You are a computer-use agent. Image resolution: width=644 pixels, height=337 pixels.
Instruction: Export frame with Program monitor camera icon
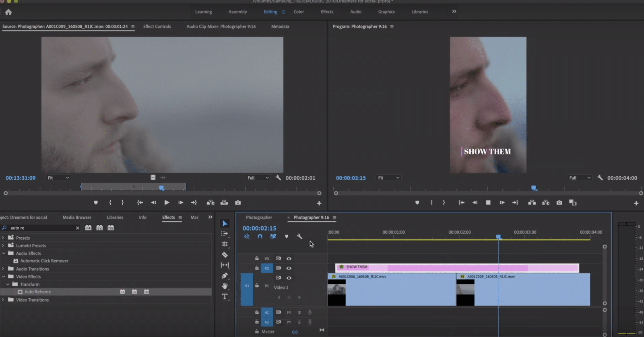tap(559, 203)
